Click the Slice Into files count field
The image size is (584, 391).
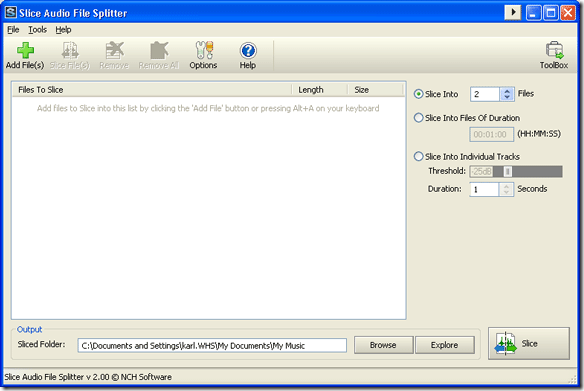pyautogui.click(x=485, y=94)
